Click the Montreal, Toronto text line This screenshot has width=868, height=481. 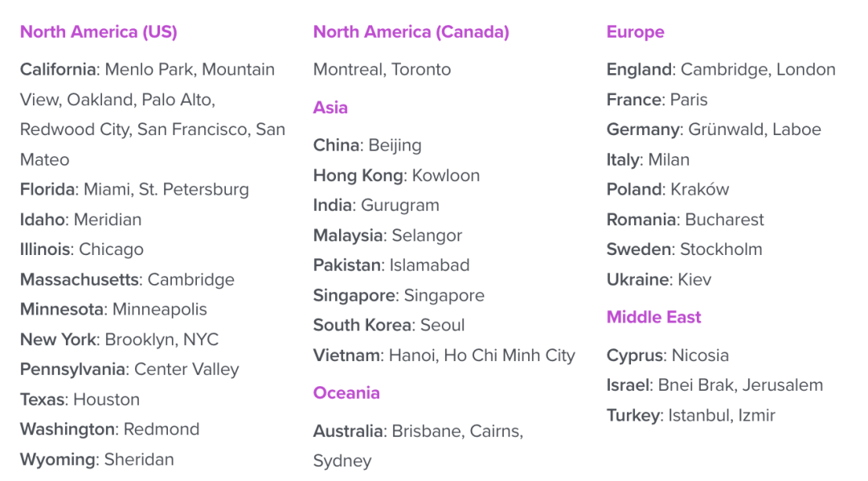(382, 70)
